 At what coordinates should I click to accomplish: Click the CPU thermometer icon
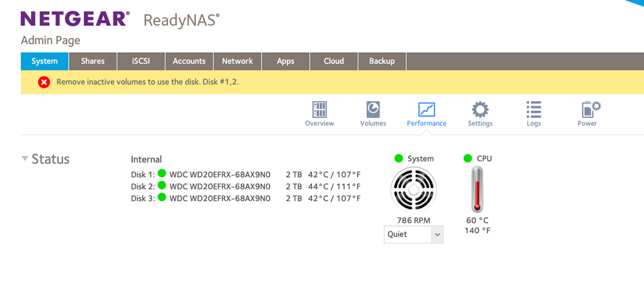[x=476, y=189]
